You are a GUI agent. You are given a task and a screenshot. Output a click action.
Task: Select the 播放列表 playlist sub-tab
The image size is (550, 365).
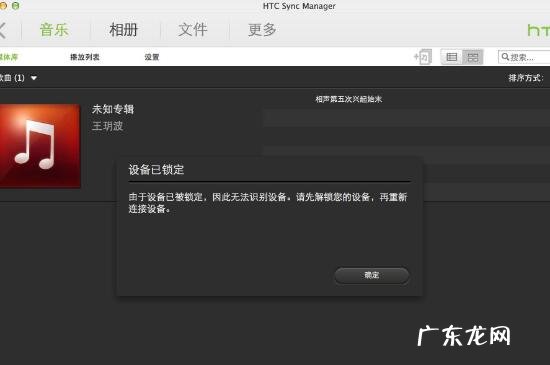point(85,57)
